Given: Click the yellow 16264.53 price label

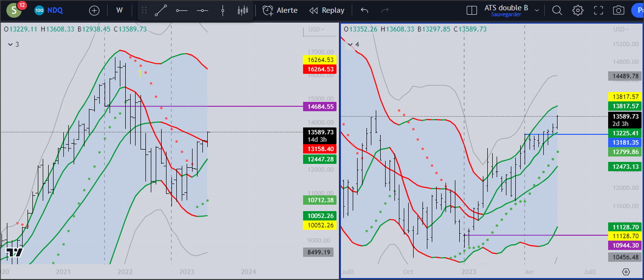Looking at the screenshot, I should (x=320, y=60).
